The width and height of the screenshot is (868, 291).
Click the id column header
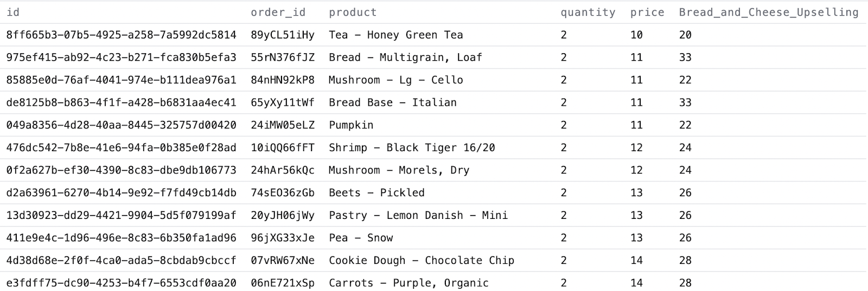(13, 12)
